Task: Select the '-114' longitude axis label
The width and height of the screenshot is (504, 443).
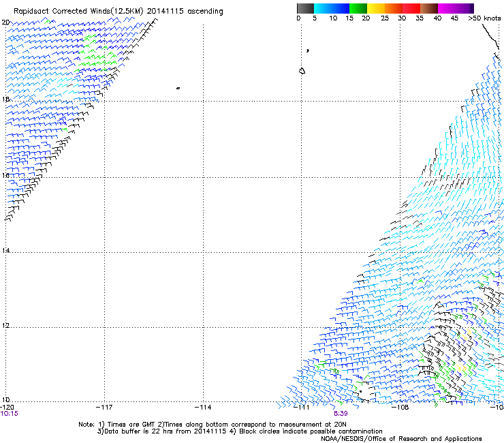Action: pos(203,408)
